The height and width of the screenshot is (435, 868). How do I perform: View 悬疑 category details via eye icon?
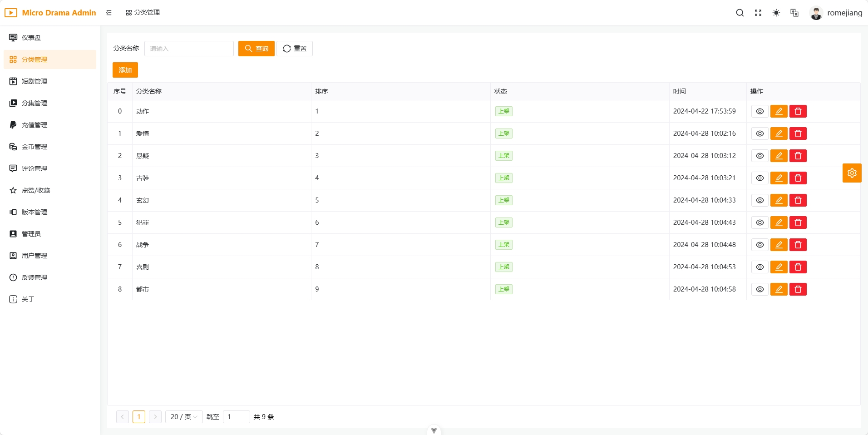[759, 156]
